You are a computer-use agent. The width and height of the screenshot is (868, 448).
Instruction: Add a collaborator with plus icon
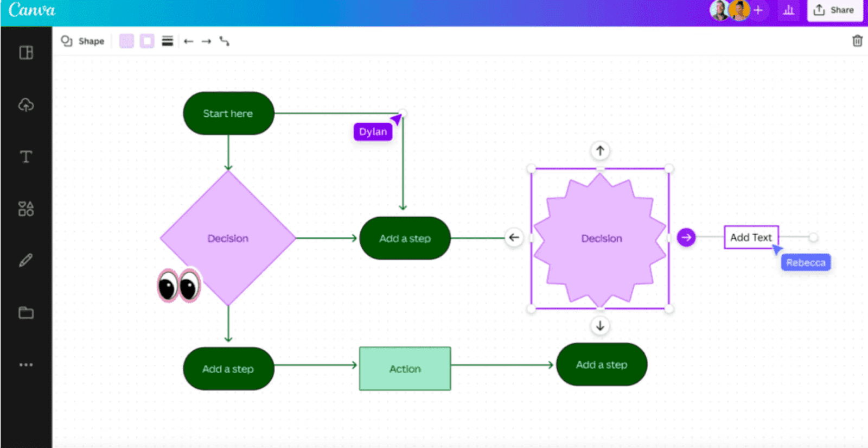(x=758, y=10)
